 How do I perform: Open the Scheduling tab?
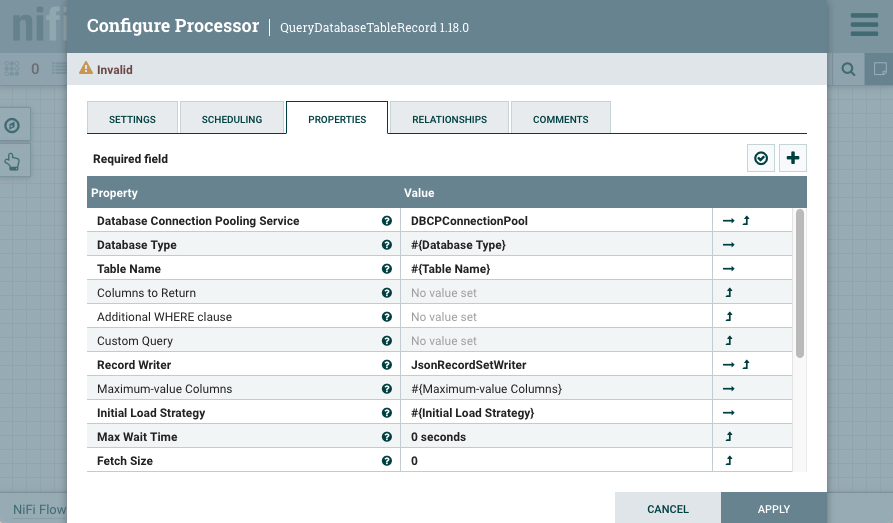(x=232, y=119)
